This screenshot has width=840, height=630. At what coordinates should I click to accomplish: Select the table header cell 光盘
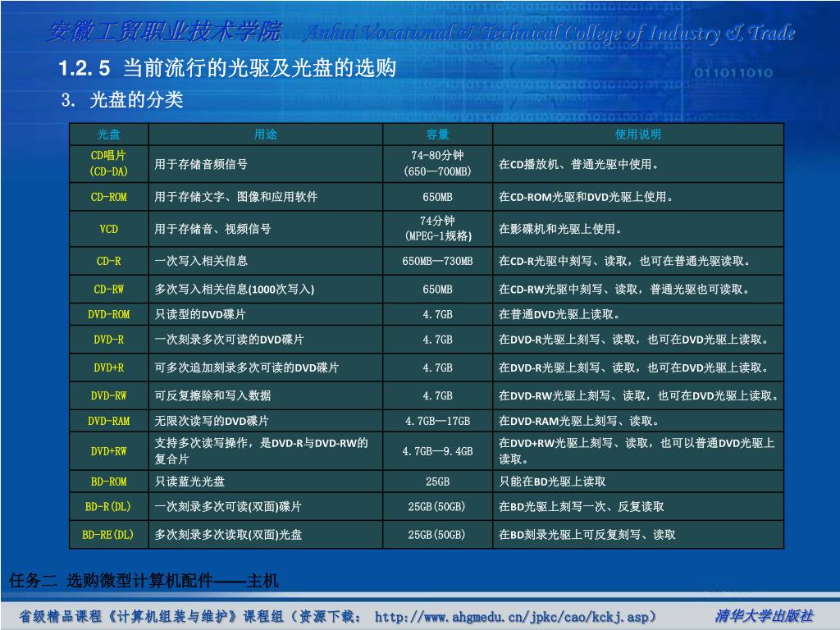click(109, 134)
